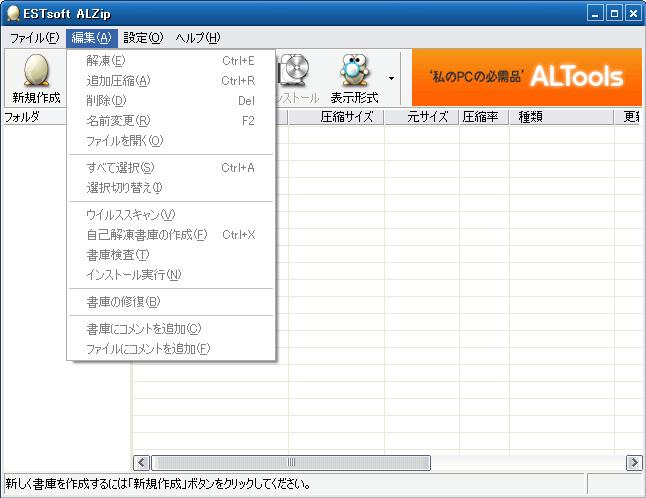The image size is (646, 498).
Task: Click the ALTools orange banner
Action: [527, 77]
